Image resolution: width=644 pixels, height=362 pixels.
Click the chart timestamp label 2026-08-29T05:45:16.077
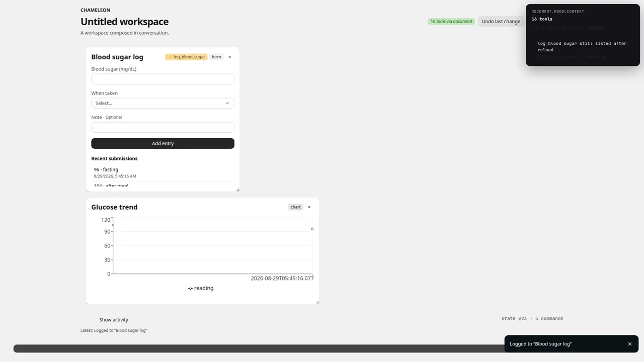282,278
